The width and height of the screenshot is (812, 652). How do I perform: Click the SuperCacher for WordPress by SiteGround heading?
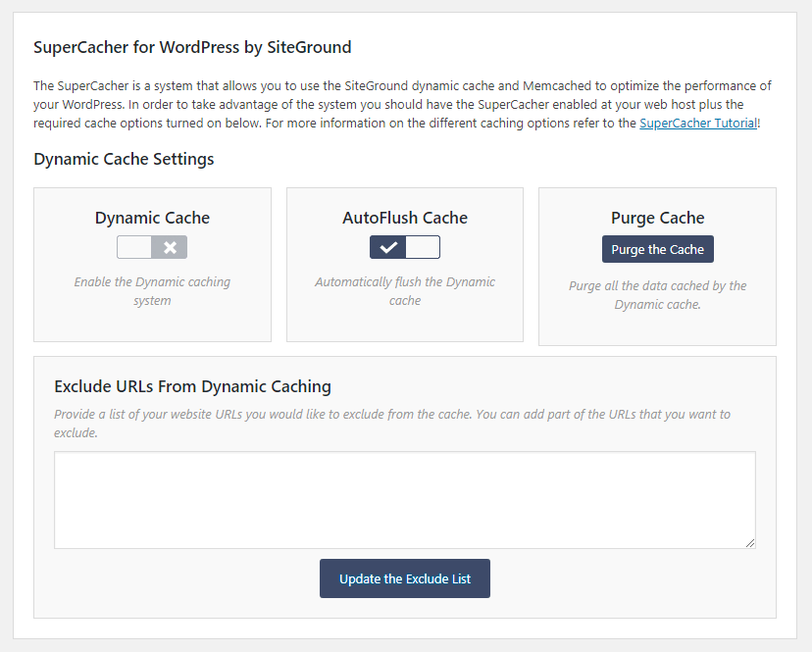click(192, 47)
